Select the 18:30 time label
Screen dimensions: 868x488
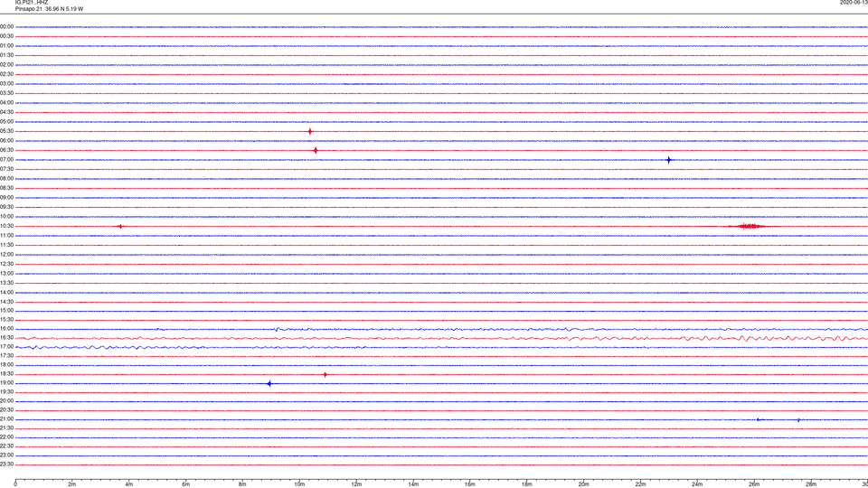click(7, 374)
